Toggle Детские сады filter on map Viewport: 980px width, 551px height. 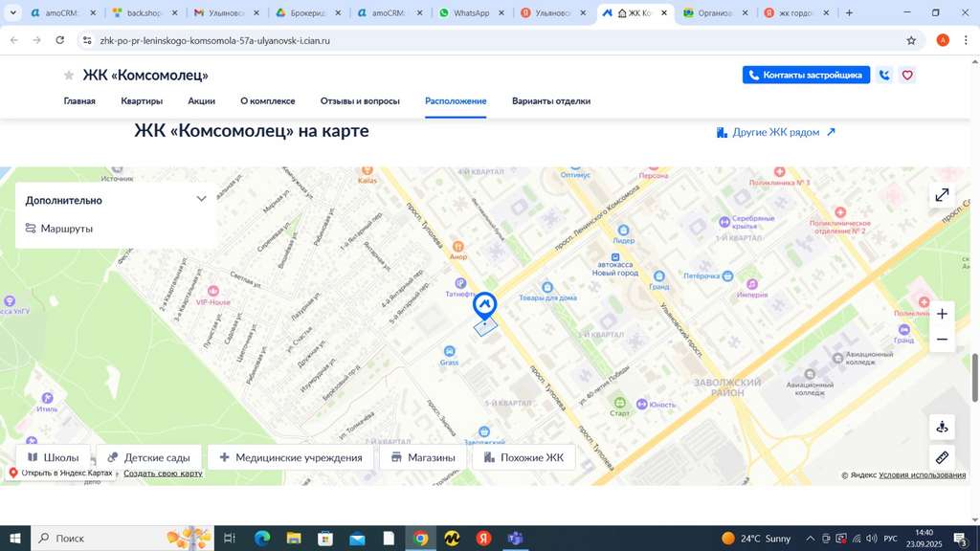(148, 457)
